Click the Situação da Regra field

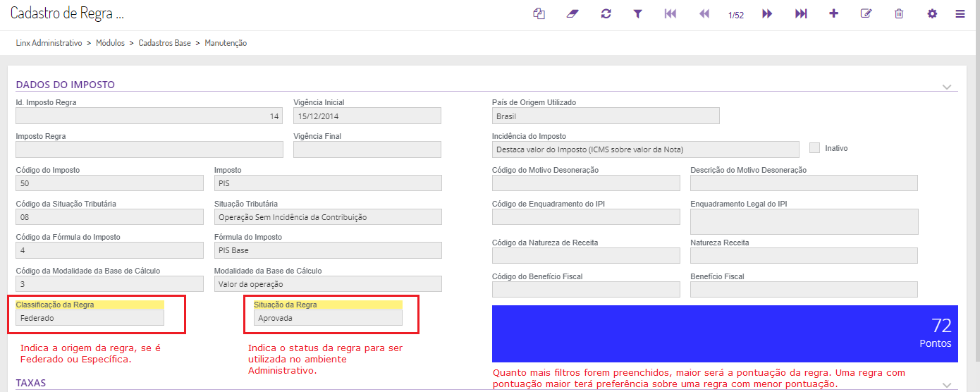(329, 318)
